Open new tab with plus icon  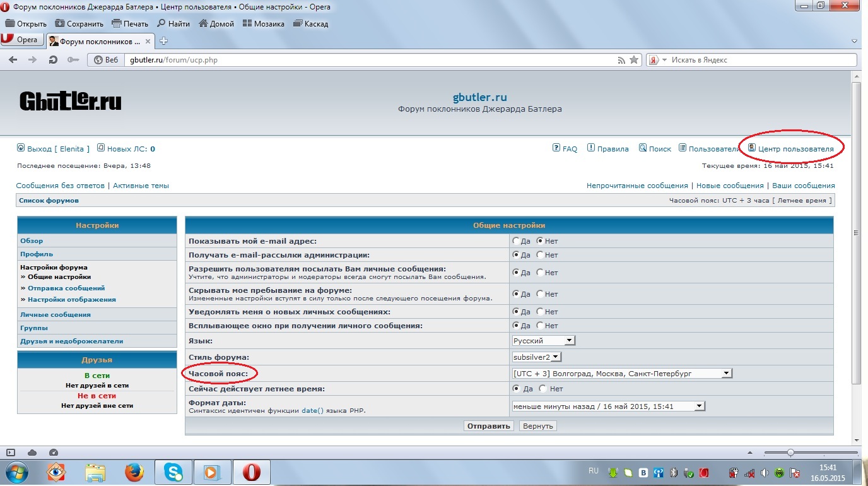(x=164, y=41)
